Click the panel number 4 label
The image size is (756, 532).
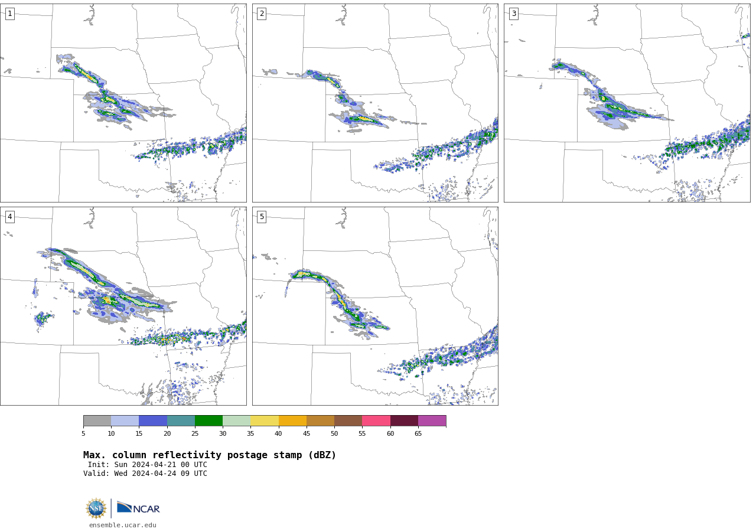pyautogui.click(x=9, y=217)
